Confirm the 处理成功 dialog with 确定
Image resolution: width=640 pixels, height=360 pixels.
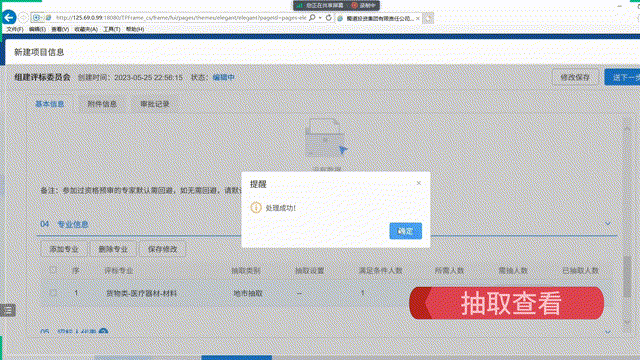click(x=405, y=231)
